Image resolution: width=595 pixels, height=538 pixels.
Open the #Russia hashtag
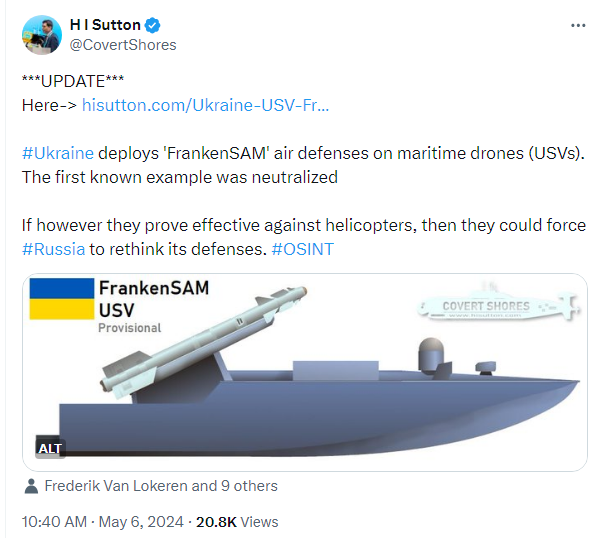click(x=54, y=249)
